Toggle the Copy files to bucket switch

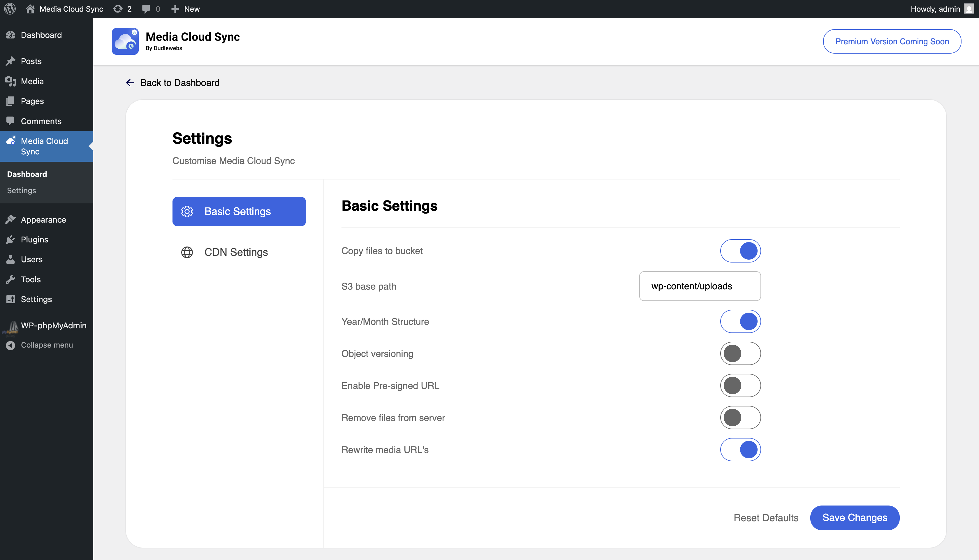click(x=740, y=251)
